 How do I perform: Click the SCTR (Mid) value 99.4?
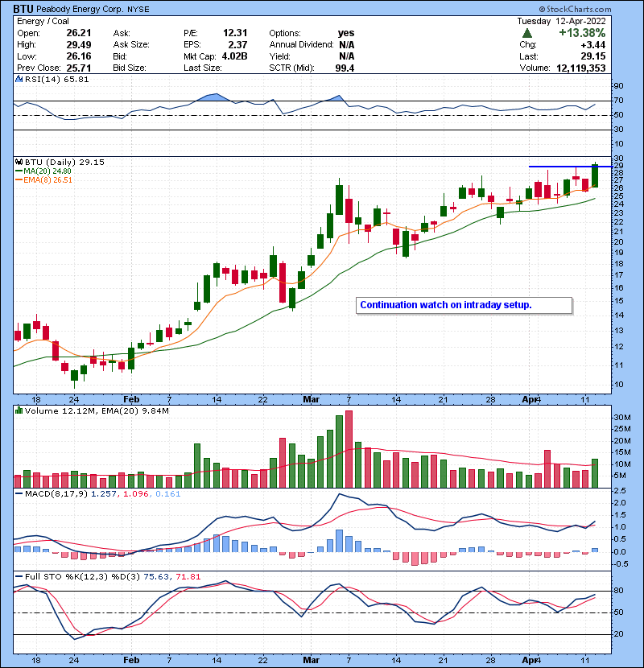345,68
